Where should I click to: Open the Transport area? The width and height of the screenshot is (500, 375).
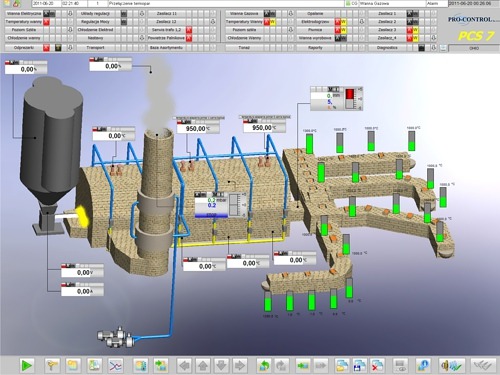[95, 48]
